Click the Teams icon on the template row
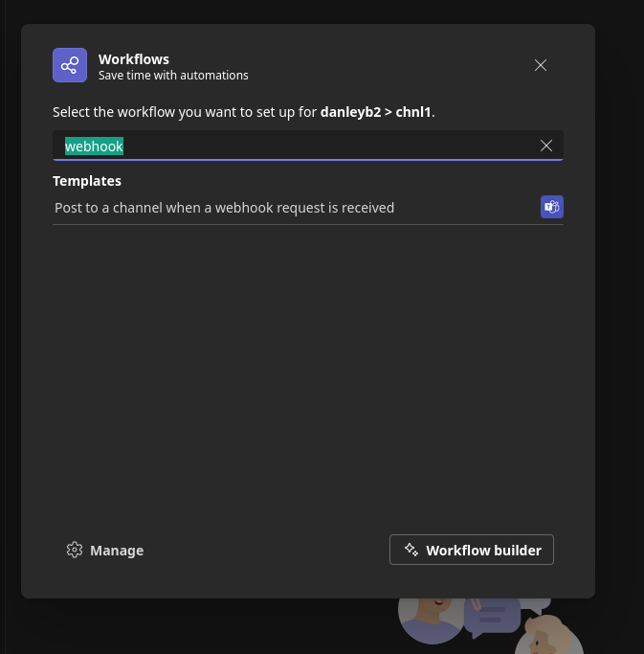Image resolution: width=644 pixels, height=654 pixels. pyautogui.click(x=551, y=207)
